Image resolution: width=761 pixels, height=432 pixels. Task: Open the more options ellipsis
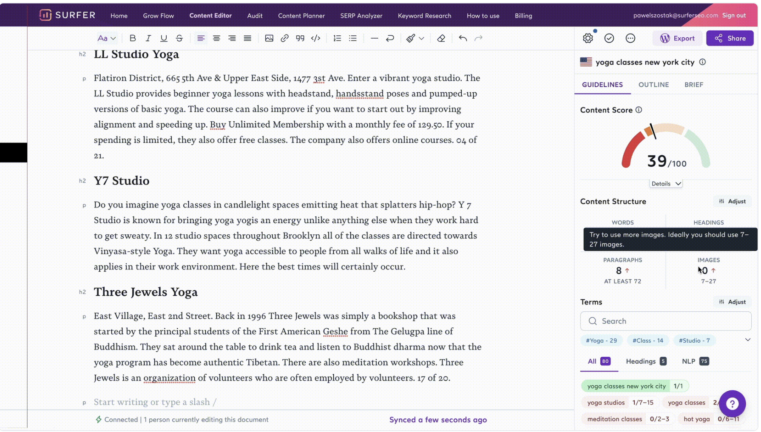click(630, 38)
